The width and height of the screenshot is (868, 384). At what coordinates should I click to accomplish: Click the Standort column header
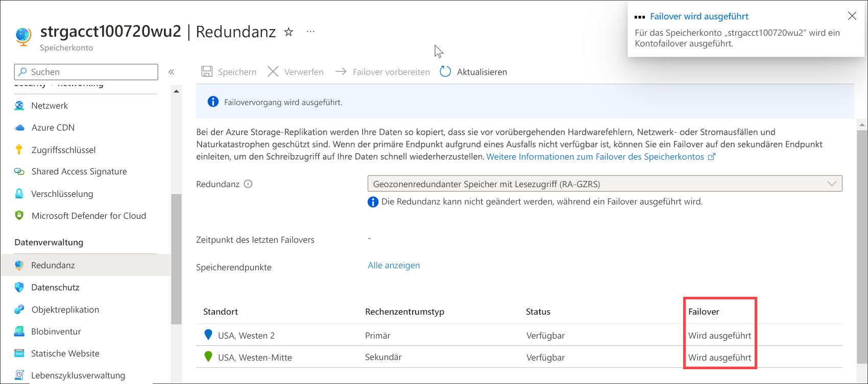(x=221, y=312)
